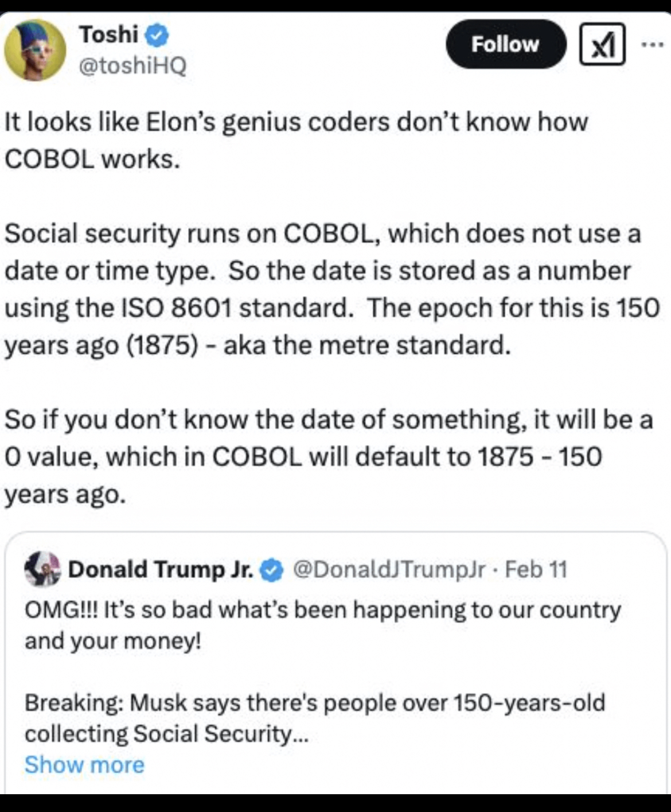
Task: Open the three-dot more options menu
Action: (652, 44)
